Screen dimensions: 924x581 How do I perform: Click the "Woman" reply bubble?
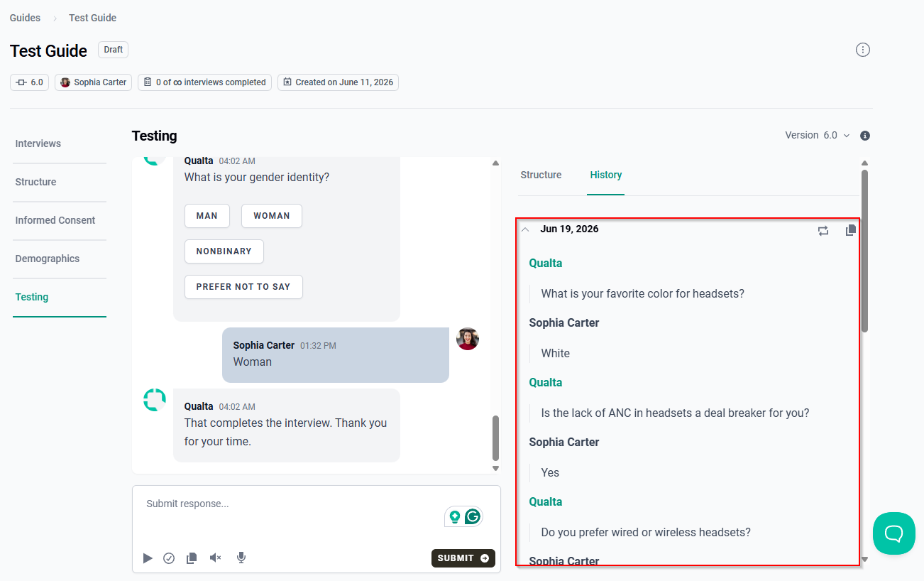(x=336, y=355)
